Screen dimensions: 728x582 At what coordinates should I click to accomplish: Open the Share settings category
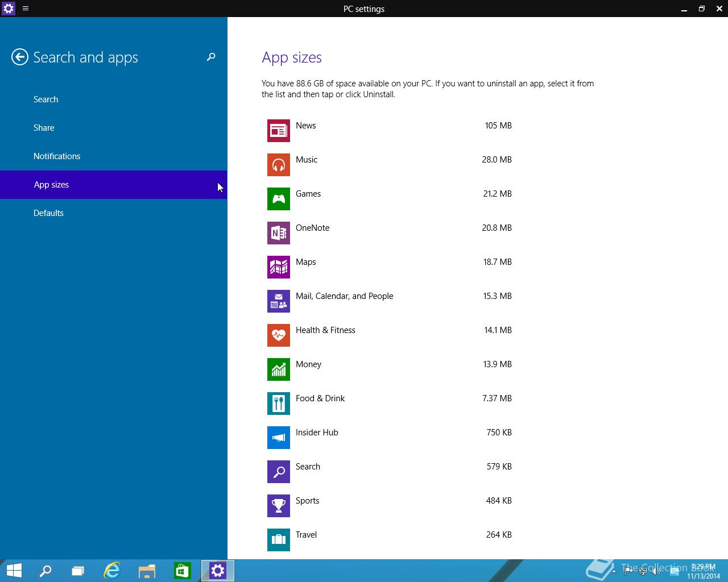tap(114, 128)
